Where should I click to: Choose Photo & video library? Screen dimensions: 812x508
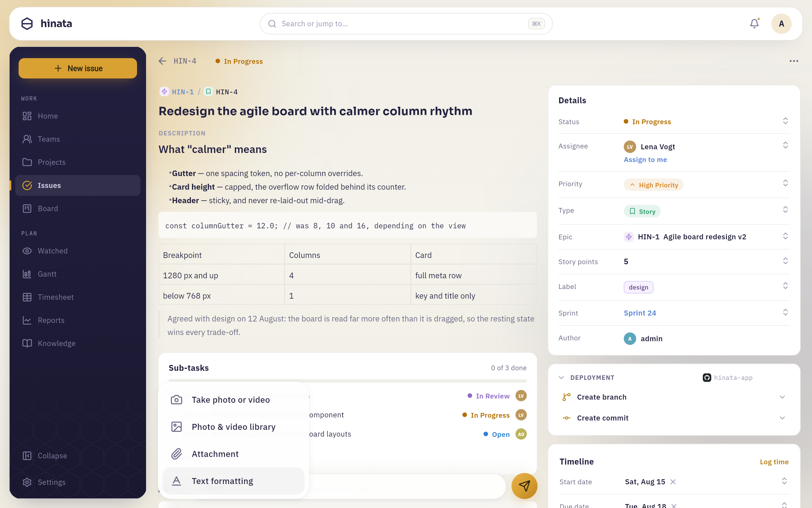(233, 427)
